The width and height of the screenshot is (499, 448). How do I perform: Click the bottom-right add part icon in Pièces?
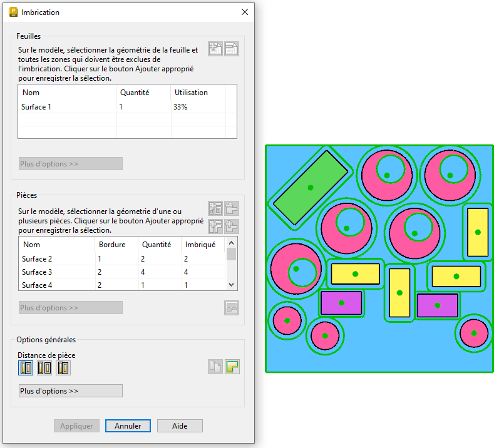coord(232,227)
